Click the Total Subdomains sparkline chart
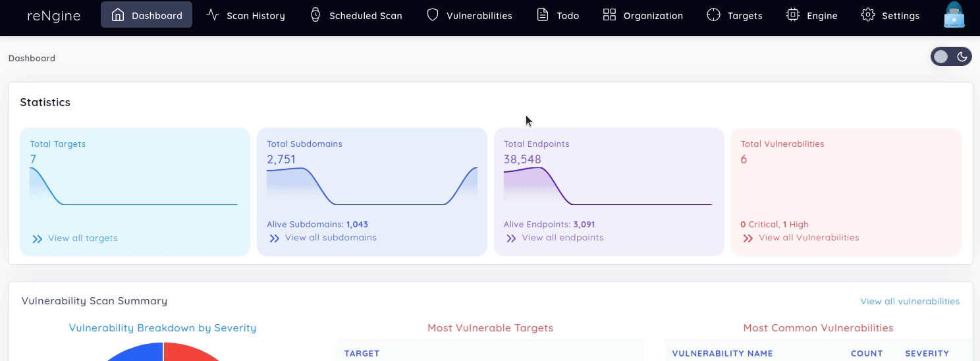The width and height of the screenshot is (980, 361). pyautogui.click(x=372, y=186)
